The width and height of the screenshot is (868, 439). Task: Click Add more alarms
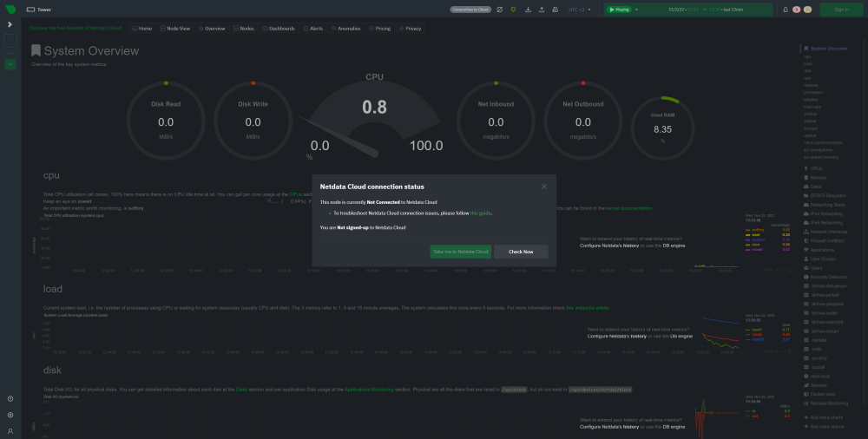[x=824, y=426]
